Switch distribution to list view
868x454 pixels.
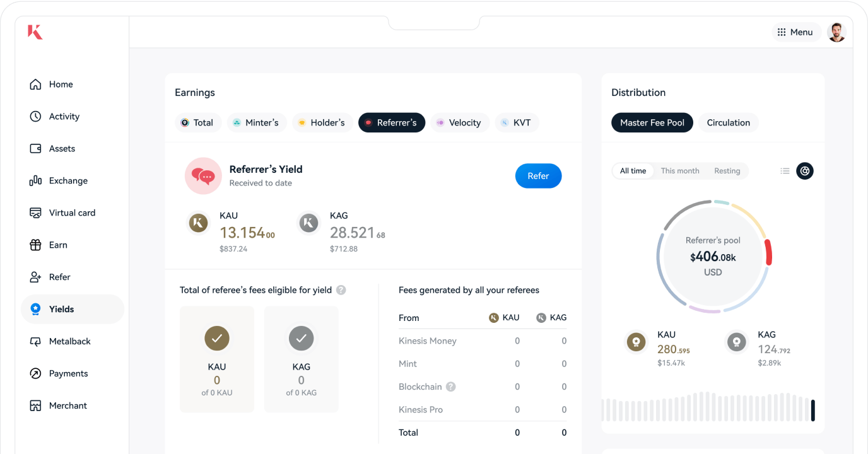tap(785, 171)
